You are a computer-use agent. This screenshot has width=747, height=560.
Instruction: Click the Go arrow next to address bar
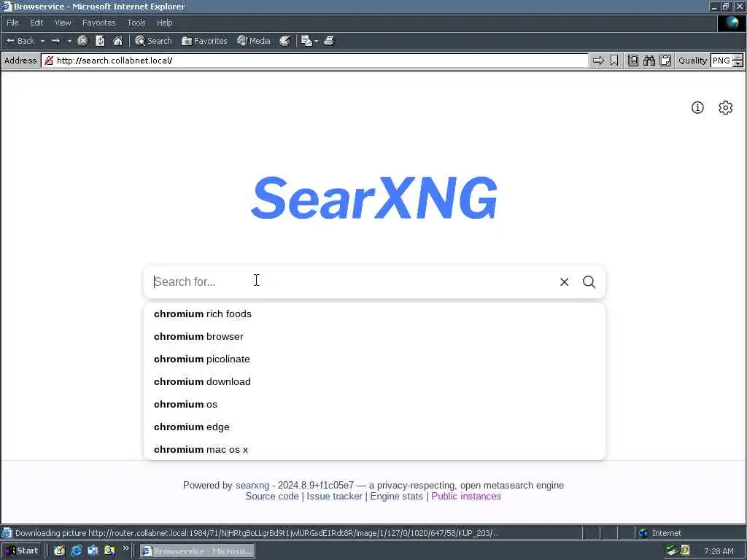(598, 61)
